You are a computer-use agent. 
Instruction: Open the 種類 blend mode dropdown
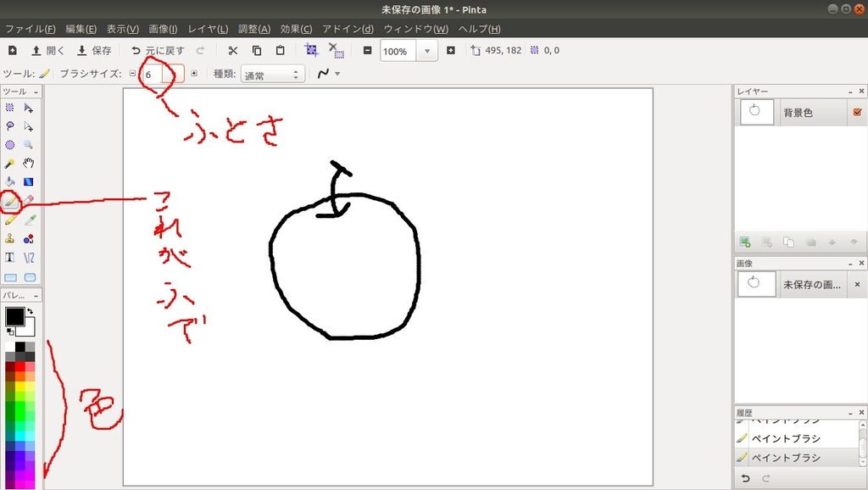click(271, 73)
